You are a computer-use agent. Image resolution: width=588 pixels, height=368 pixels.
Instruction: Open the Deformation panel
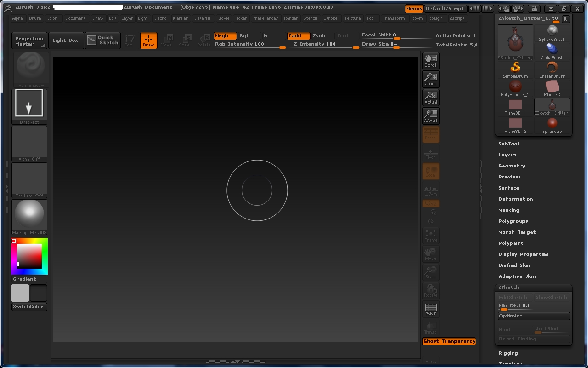pos(515,199)
